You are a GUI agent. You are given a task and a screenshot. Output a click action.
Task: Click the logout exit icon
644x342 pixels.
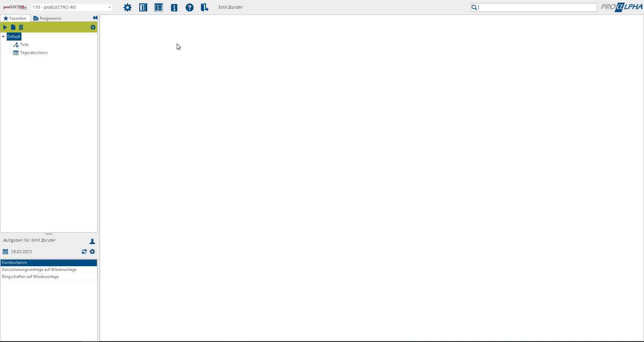[205, 7]
